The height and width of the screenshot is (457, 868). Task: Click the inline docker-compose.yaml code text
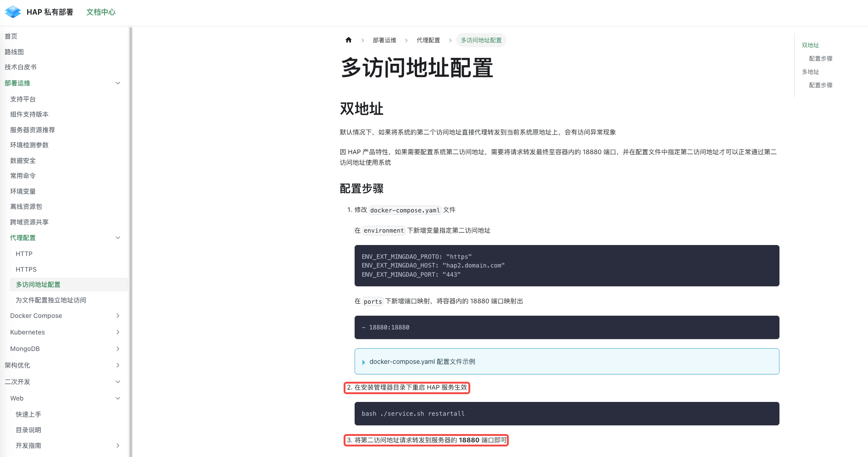tap(405, 210)
